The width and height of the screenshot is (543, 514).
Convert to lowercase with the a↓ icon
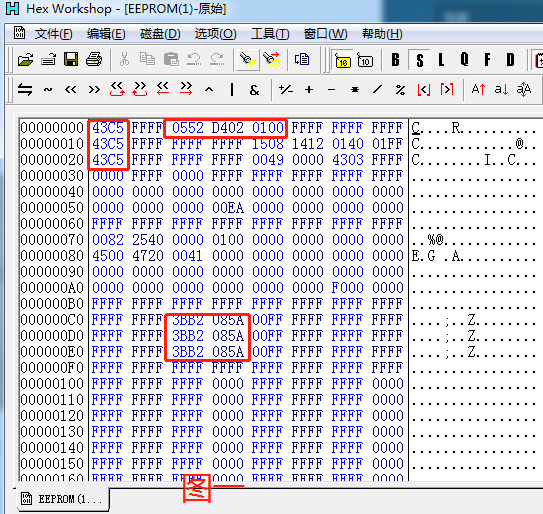[x=501, y=89]
